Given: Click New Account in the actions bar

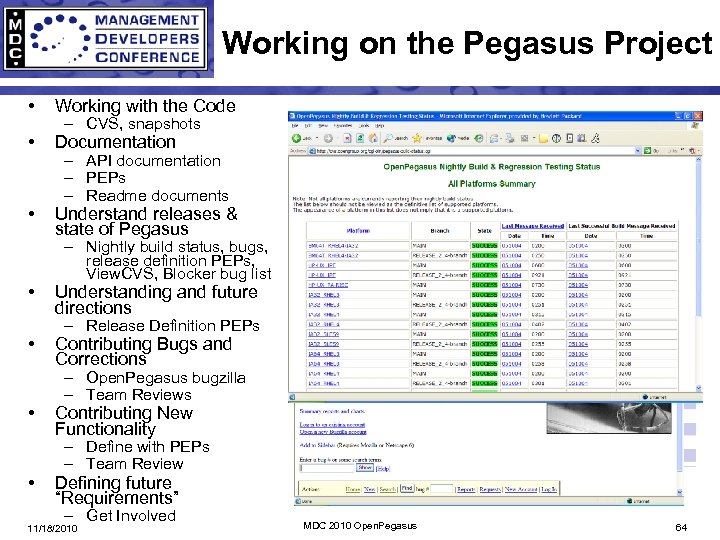Looking at the screenshot, I should pos(521,489).
